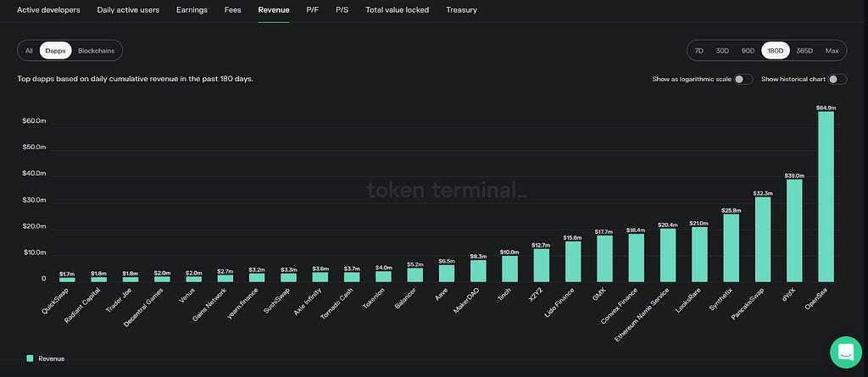Click the Revenue legend text
This screenshot has height=377, width=868.
tap(52, 358)
